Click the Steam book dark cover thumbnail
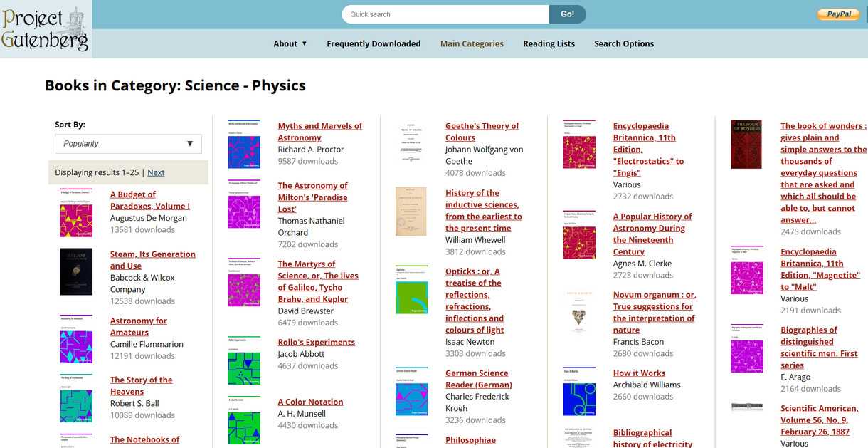The image size is (868, 448). pyautogui.click(x=76, y=271)
